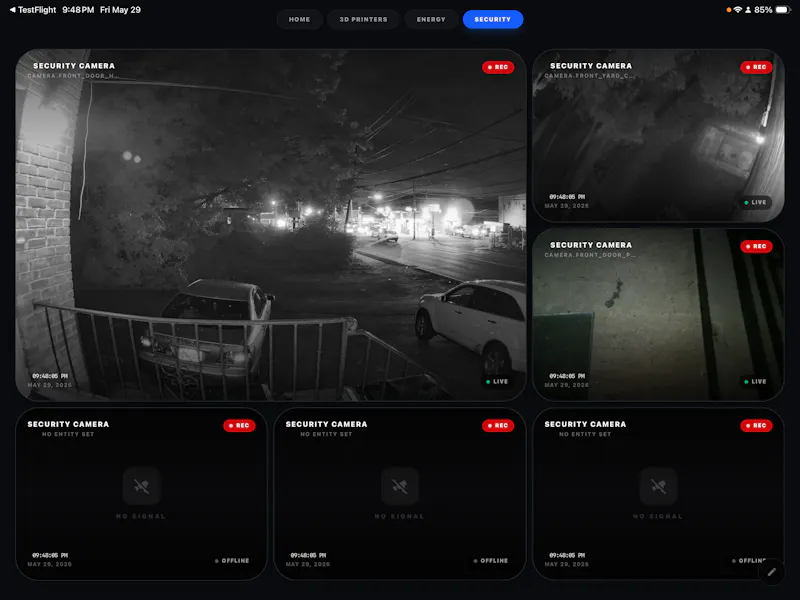Tap the orange microphone indicator dot
800x600 pixels.
pyautogui.click(x=729, y=10)
